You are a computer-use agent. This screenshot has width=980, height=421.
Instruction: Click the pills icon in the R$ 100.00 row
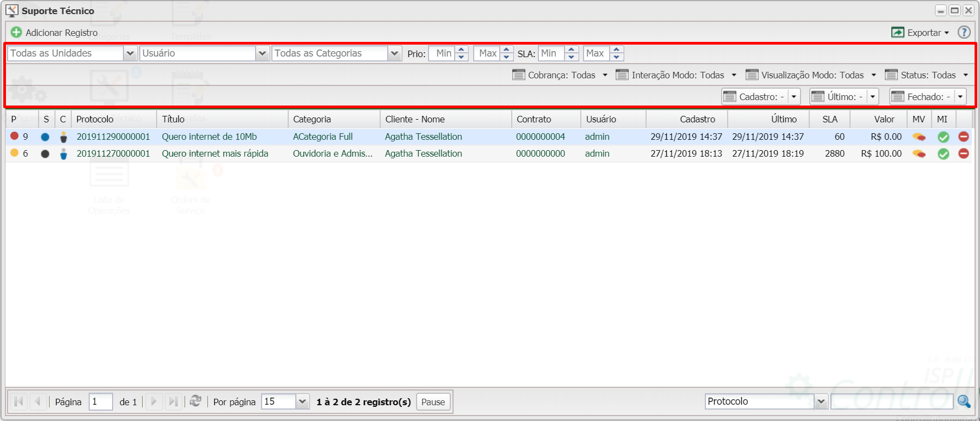tap(919, 154)
